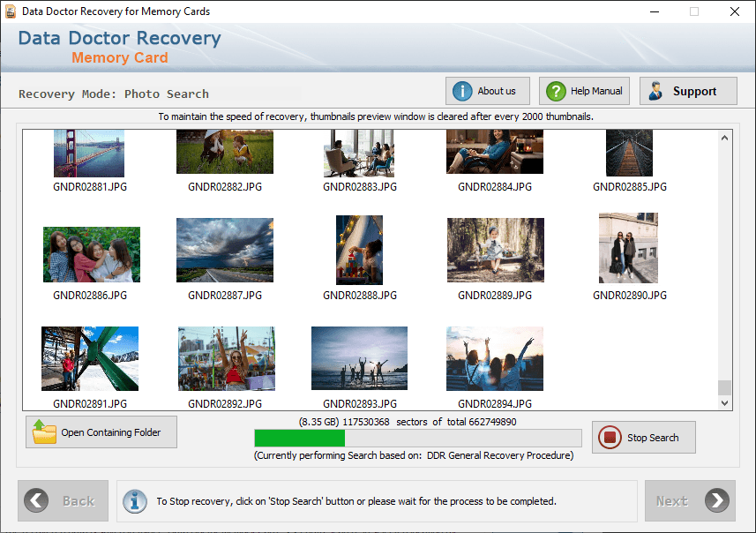This screenshot has width=756, height=533.
Task: Click the thumbnails preview cleared notice text
Action: [x=376, y=116]
